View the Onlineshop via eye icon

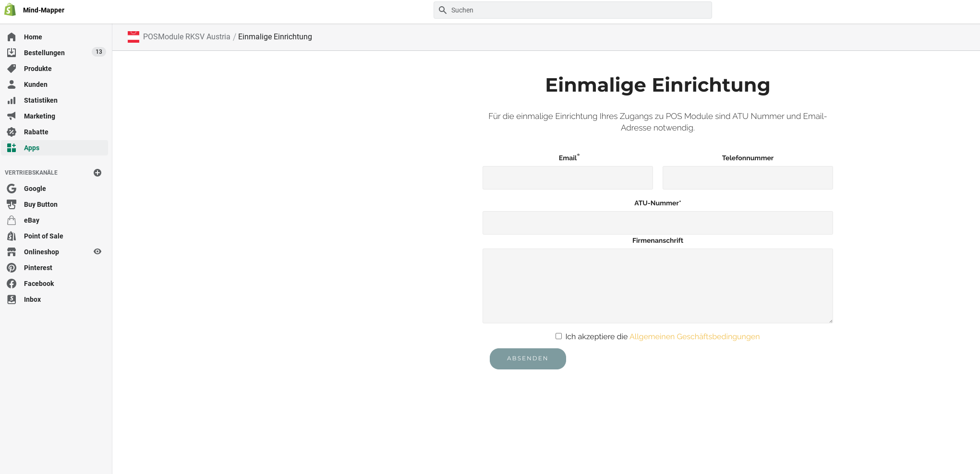[97, 251]
